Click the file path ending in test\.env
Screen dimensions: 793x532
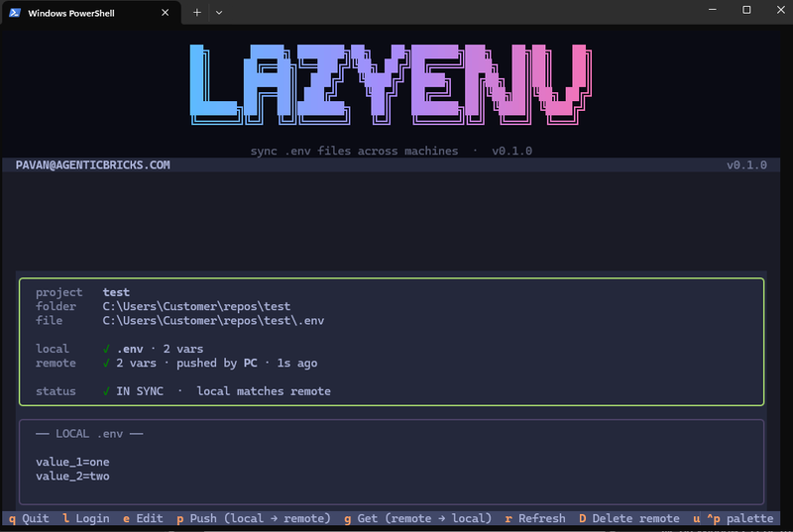(x=213, y=321)
